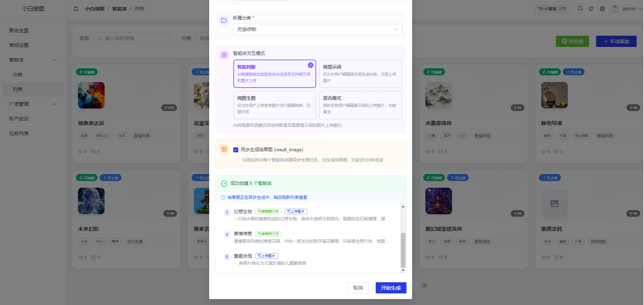Click comment icon on 未来幻影 card
This screenshot has width=644, height=305.
coord(93,257)
